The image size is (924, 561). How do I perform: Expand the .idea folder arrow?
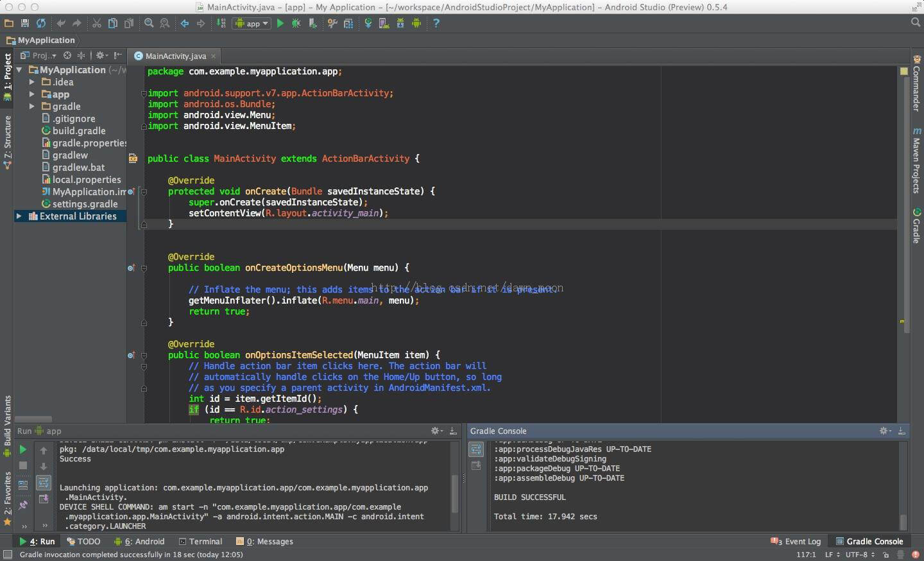pyautogui.click(x=31, y=82)
